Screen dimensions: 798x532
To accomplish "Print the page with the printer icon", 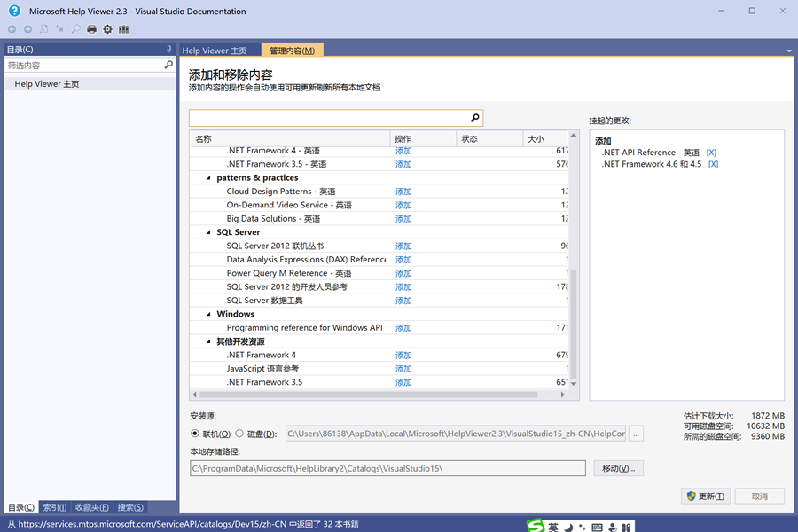I will click(91, 29).
